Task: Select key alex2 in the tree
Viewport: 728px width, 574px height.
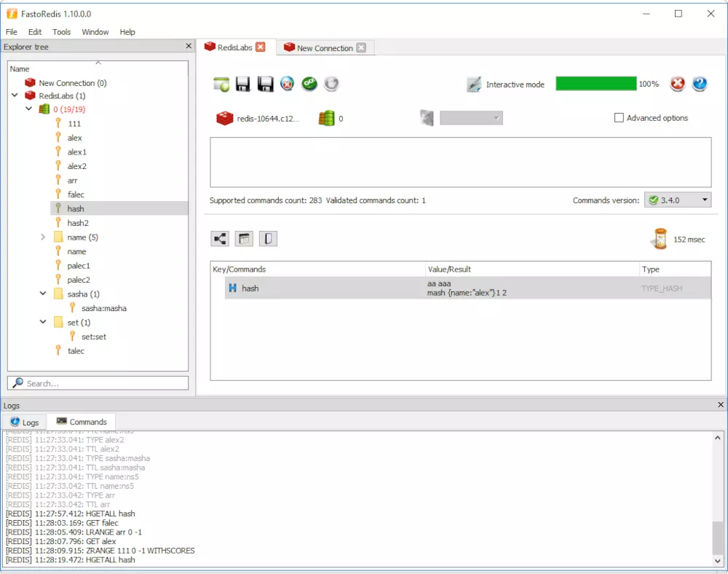Action: tap(76, 166)
